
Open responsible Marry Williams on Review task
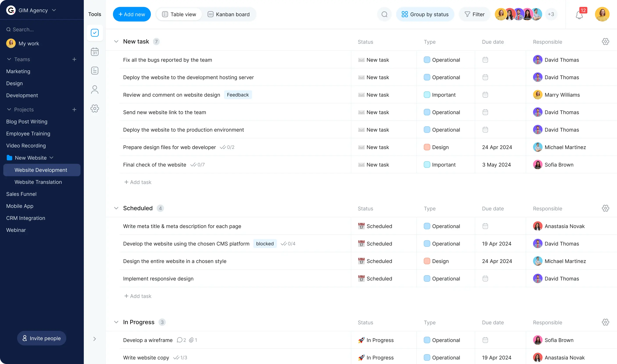point(556,95)
